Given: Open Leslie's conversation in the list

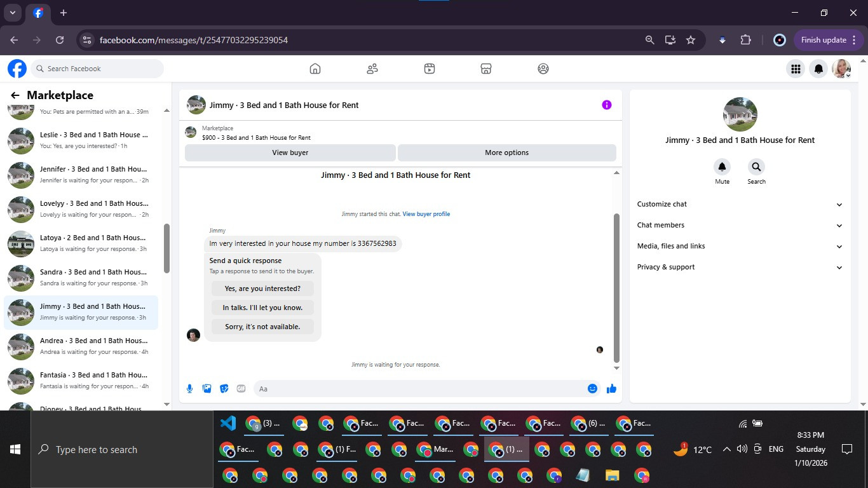Looking at the screenshot, I should click(81, 140).
